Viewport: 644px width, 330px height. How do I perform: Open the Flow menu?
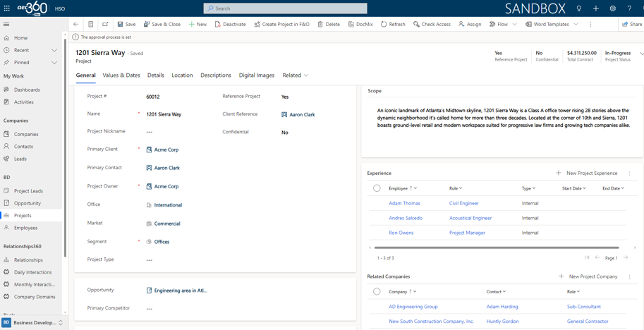click(x=503, y=24)
